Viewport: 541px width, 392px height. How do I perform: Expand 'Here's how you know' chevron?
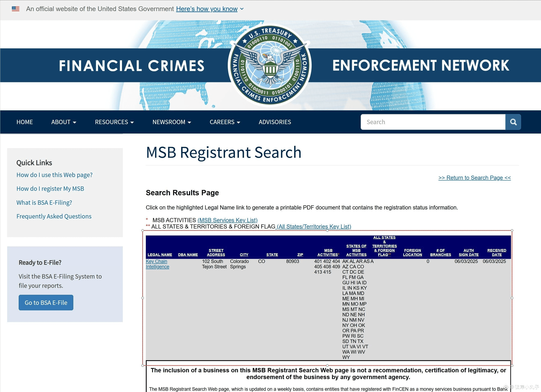tap(242, 9)
